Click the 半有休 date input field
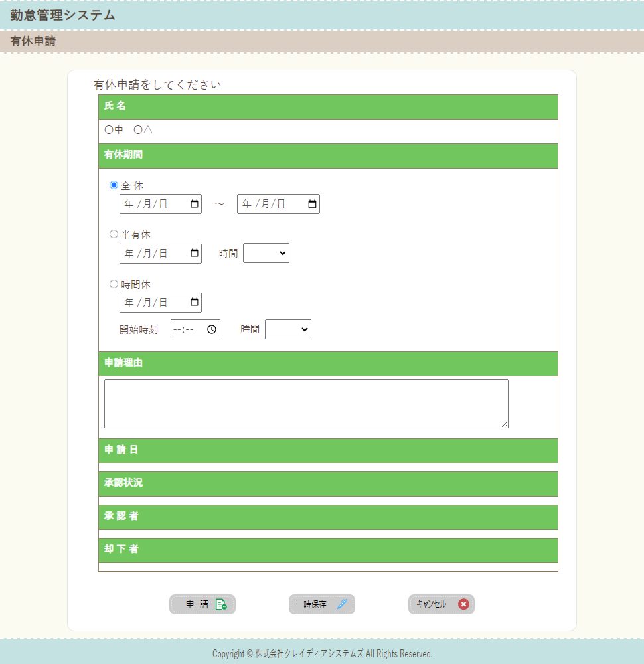This screenshot has width=644, height=664. pos(153,253)
